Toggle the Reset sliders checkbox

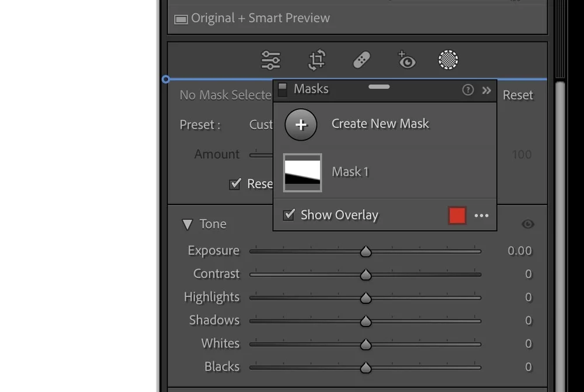pyautogui.click(x=235, y=183)
